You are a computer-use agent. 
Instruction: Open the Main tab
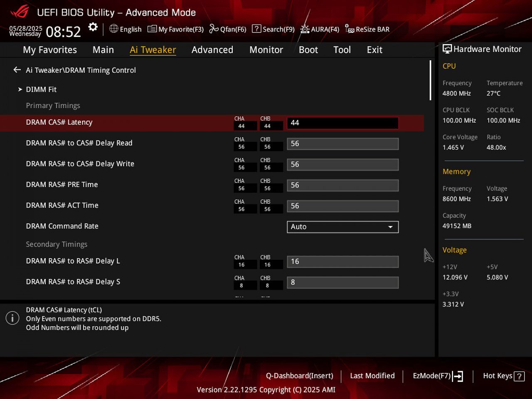pyautogui.click(x=103, y=50)
